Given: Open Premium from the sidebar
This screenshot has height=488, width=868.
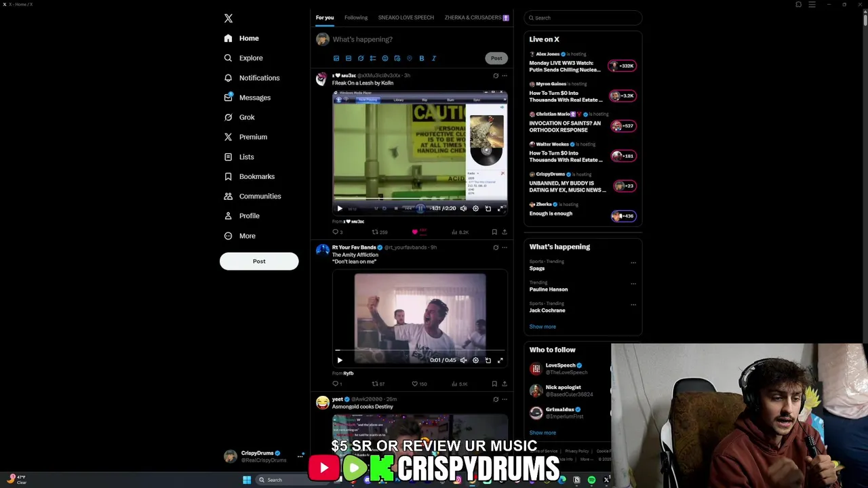Looking at the screenshot, I should [x=245, y=137].
